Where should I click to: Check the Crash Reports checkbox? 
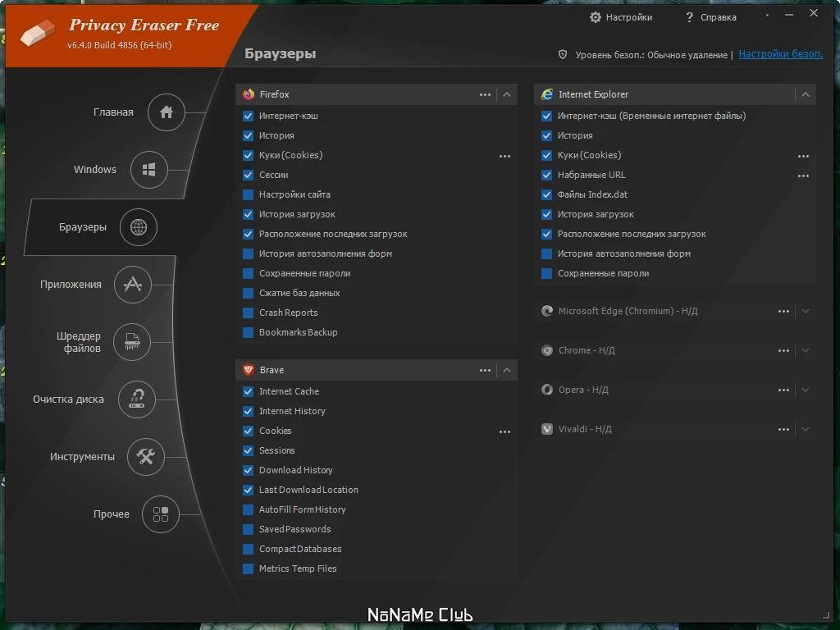[248, 313]
